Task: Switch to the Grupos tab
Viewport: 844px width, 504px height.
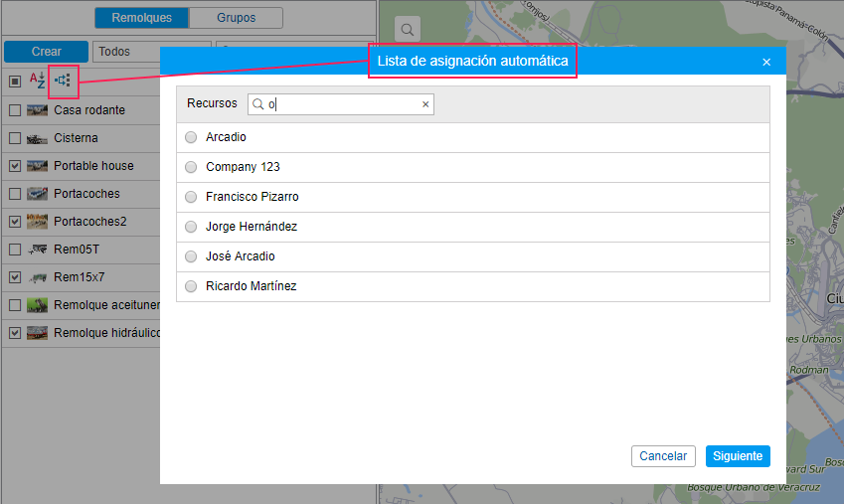Action: [x=236, y=18]
